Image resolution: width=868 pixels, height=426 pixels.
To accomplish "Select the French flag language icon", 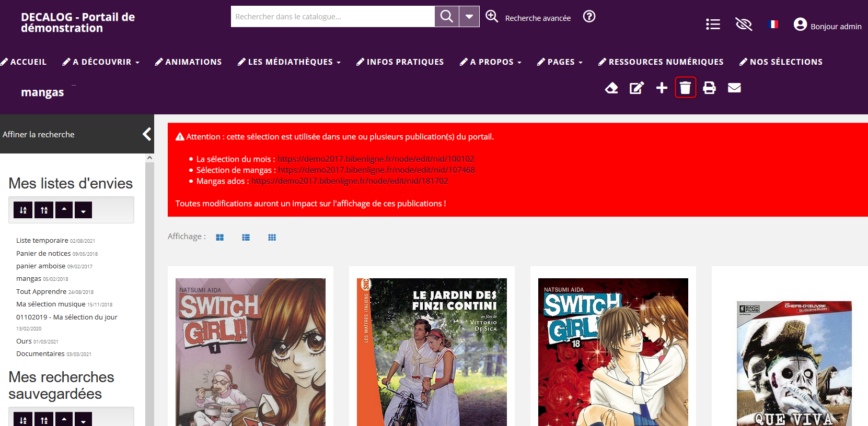I will coord(773,24).
